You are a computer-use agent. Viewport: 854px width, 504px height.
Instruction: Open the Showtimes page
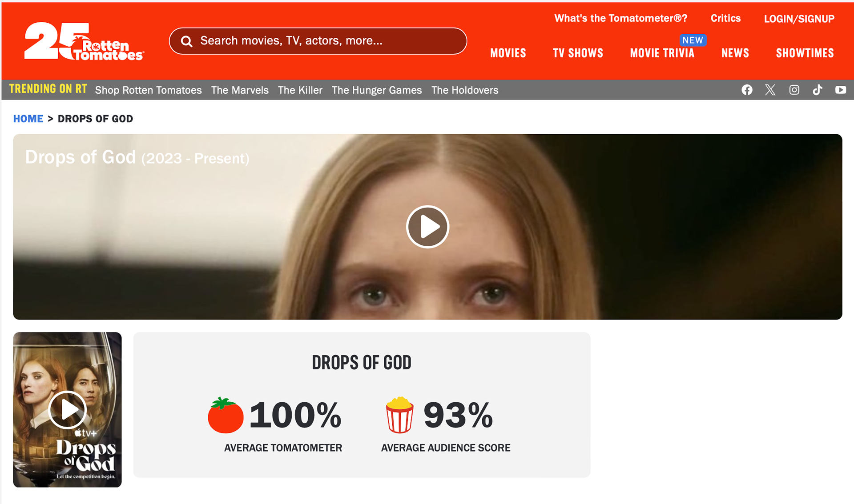coord(805,53)
